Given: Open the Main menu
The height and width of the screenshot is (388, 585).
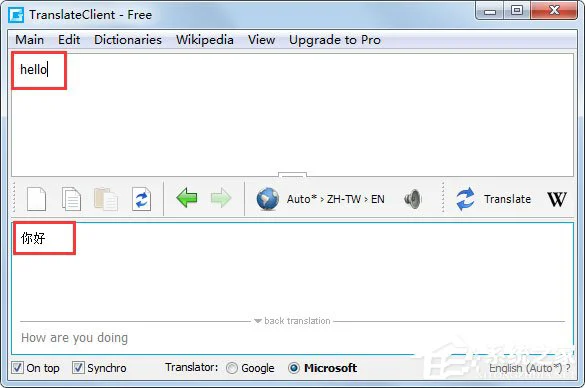Looking at the screenshot, I should click(29, 40).
